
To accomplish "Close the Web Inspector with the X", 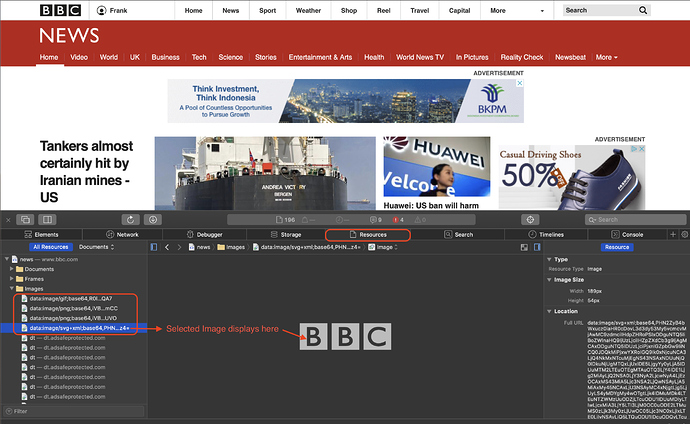I will [7, 219].
